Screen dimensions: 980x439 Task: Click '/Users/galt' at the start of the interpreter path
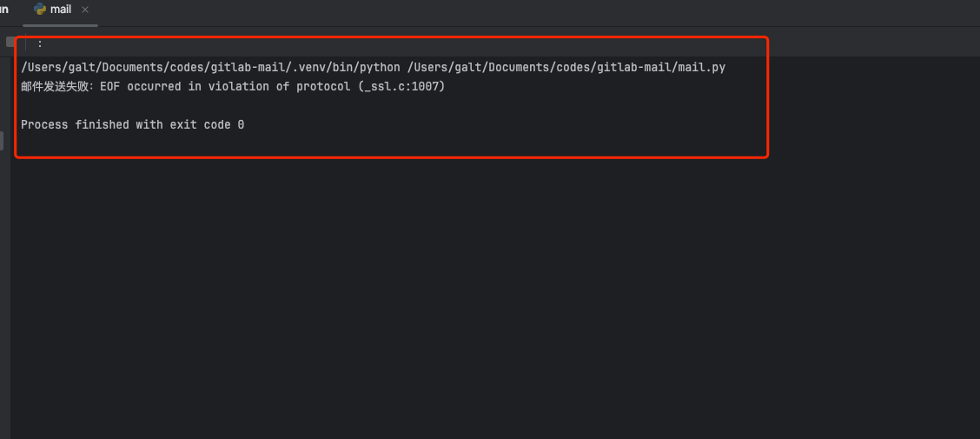click(57, 67)
